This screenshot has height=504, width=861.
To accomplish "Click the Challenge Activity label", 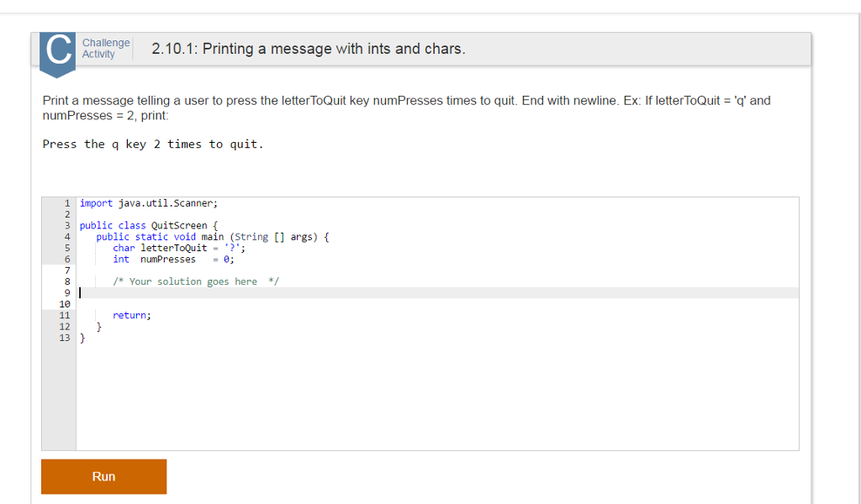I will (x=107, y=48).
